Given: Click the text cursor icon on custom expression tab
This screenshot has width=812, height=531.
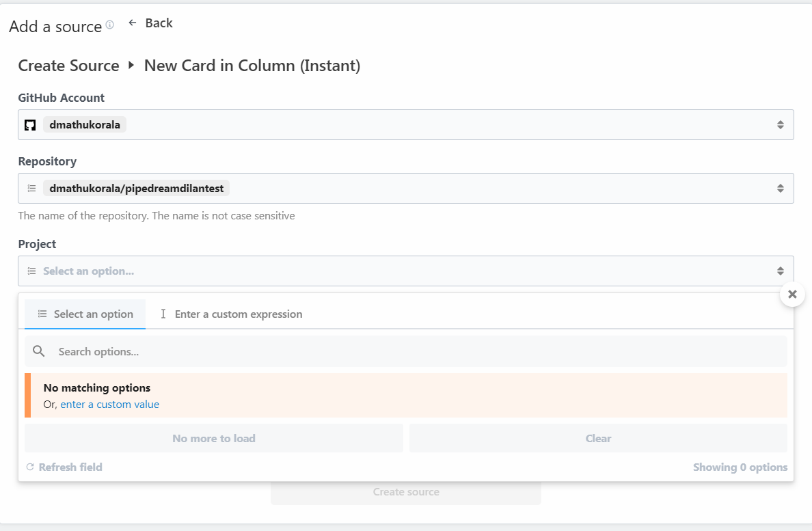Looking at the screenshot, I should [x=163, y=314].
